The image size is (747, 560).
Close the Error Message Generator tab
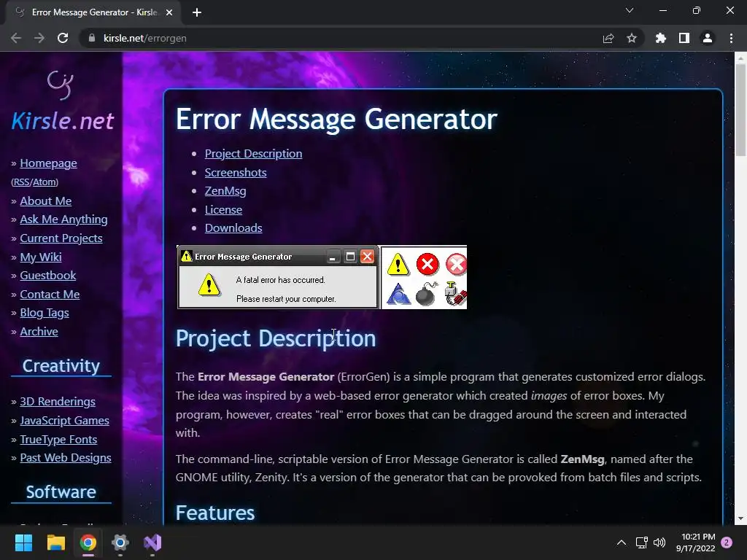(x=169, y=12)
